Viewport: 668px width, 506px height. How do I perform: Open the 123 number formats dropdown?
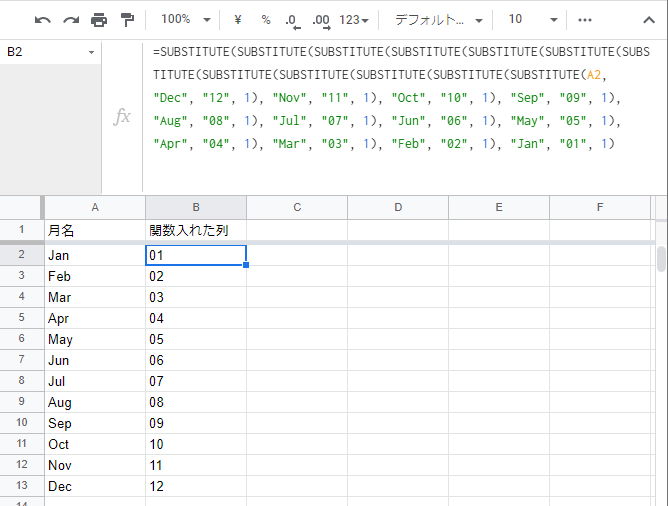354,19
